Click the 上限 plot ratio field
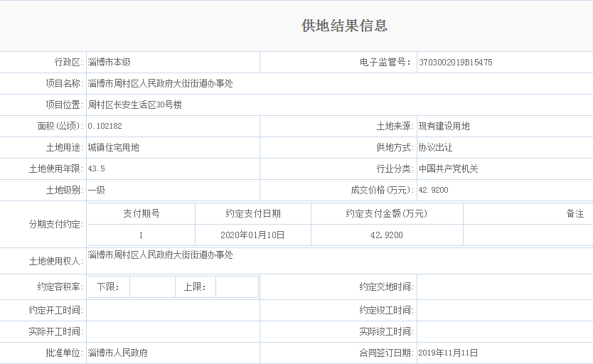 click(x=236, y=287)
